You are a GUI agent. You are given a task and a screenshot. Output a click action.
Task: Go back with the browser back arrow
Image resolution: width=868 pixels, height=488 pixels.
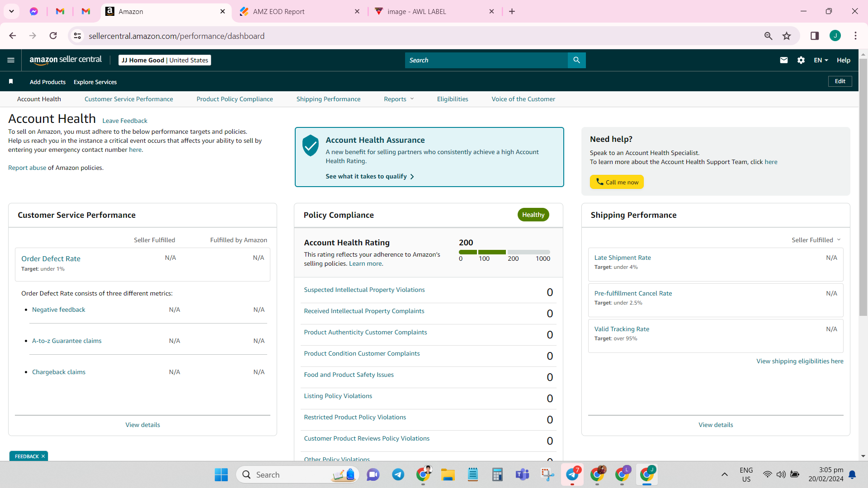click(13, 36)
